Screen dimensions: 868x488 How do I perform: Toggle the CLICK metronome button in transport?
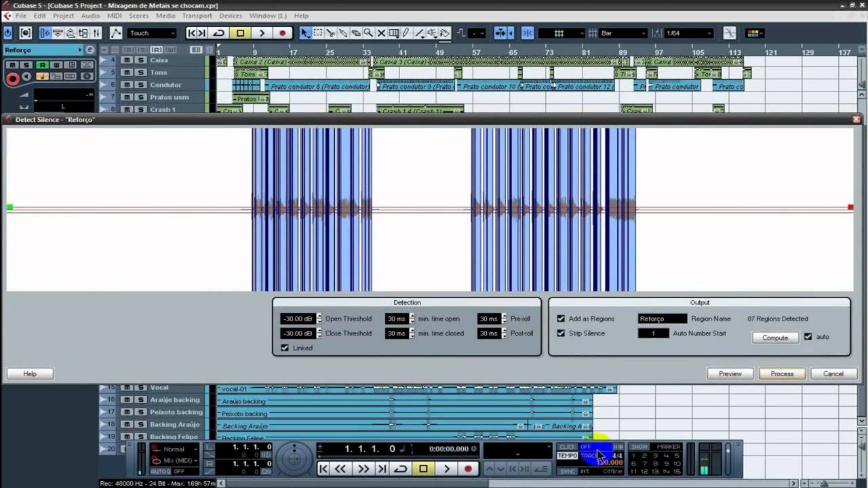[568, 447]
